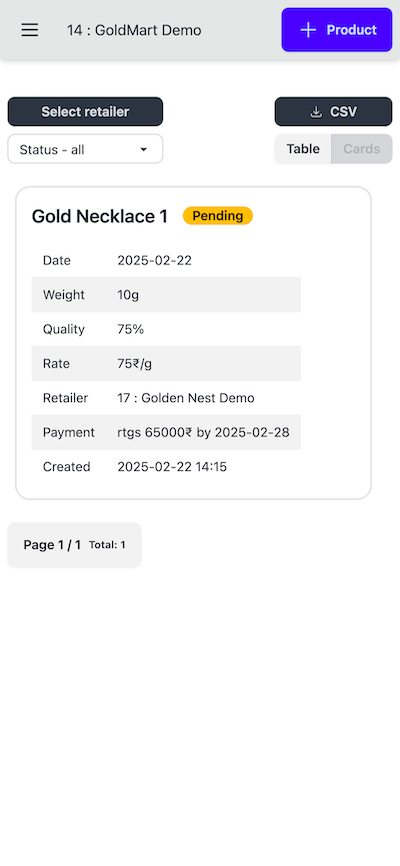The width and height of the screenshot is (400, 866).
Task: Open the Gold Necklace 1 card title
Action: coord(99,216)
